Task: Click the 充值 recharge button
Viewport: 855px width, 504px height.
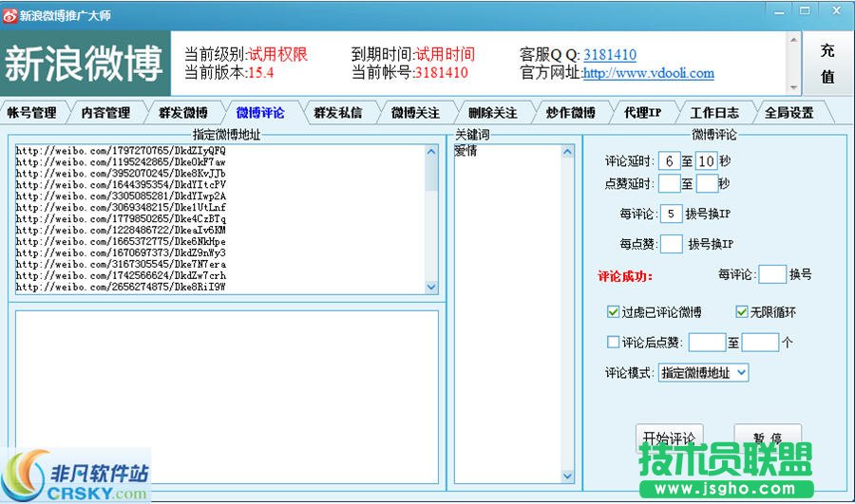Action: [x=827, y=64]
